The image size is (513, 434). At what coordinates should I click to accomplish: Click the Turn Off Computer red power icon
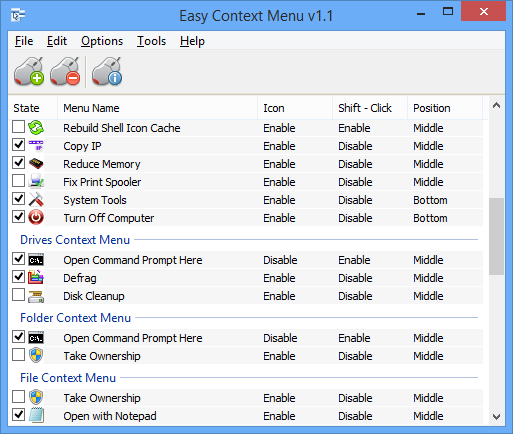click(x=36, y=218)
